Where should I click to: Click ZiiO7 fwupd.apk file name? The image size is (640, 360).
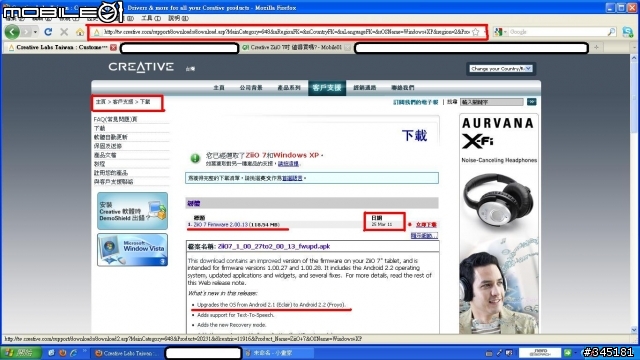click(x=274, y=247)
